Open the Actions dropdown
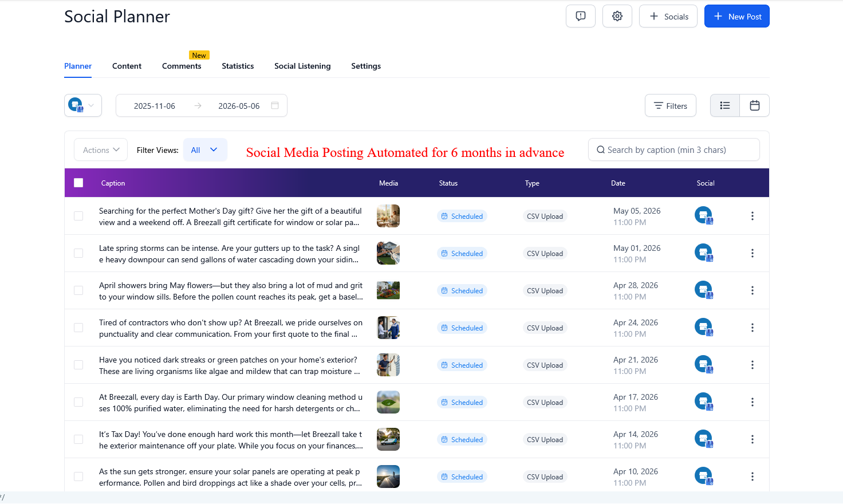Viewport: 843px width, 504px height. pyautogui.click(x=101, y=150)
